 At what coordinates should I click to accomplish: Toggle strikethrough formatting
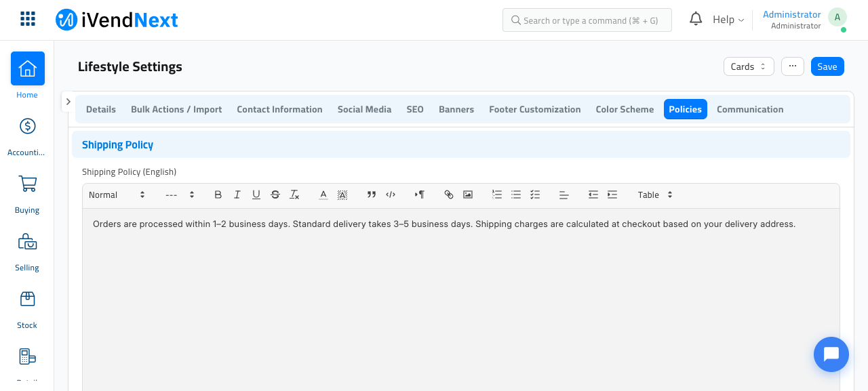click(x=275, y=194)
